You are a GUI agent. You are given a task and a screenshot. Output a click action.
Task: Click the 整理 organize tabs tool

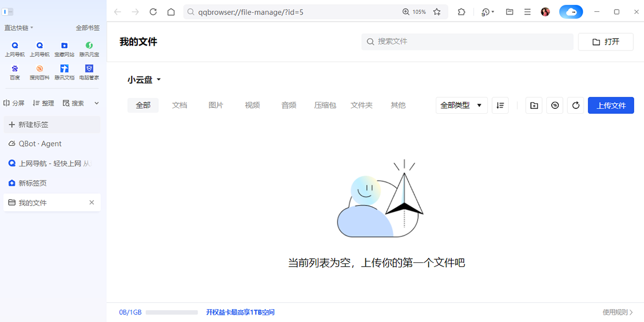pos(43,103)
